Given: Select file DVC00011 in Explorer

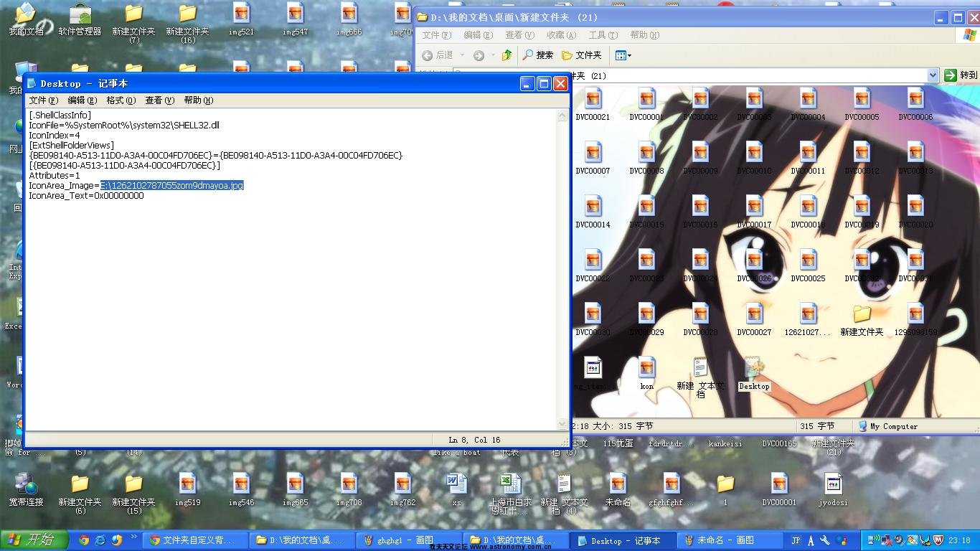Looking at the screenshot, I should point(808,159).
